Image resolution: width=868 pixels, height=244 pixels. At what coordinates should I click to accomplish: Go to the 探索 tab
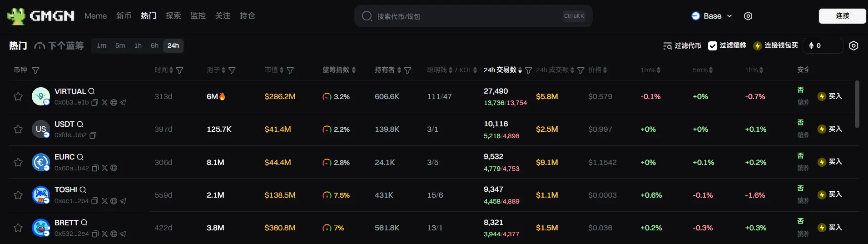coord(173,16)
